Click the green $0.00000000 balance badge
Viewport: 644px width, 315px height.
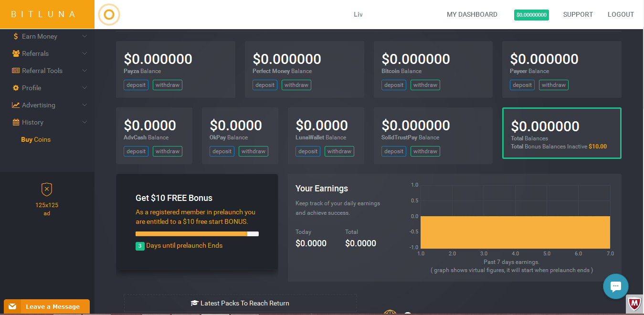point(531,15)
